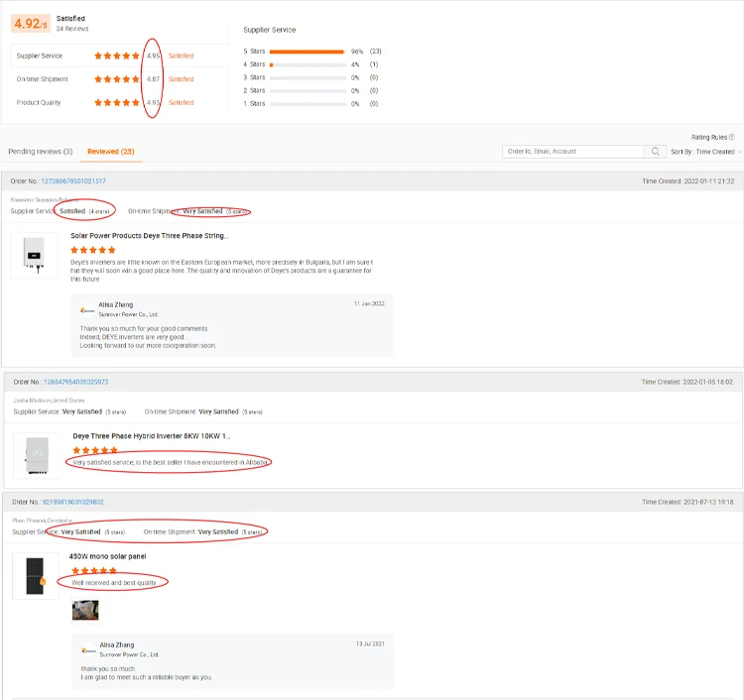The width and height of the screenshot is (744, 700).
Task: Click the Alisa Zhang avatar dated 11 Jan 2022
Action: click(x=87, y=310)
